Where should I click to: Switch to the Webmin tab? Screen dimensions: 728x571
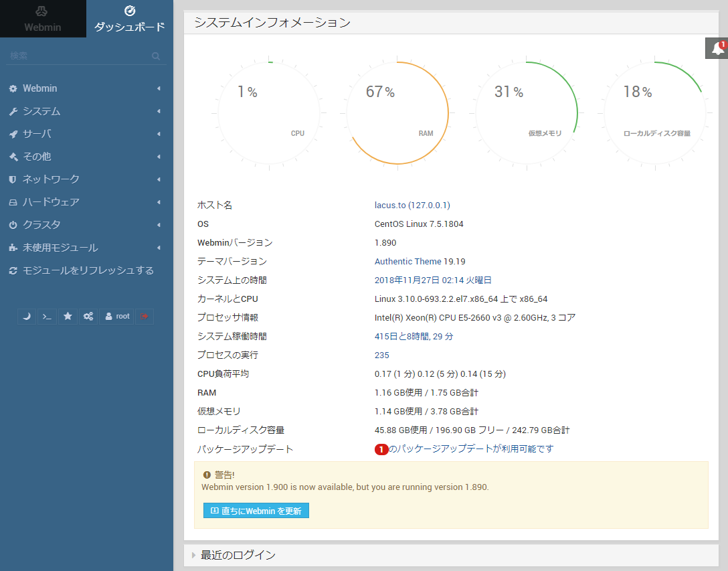43,19
